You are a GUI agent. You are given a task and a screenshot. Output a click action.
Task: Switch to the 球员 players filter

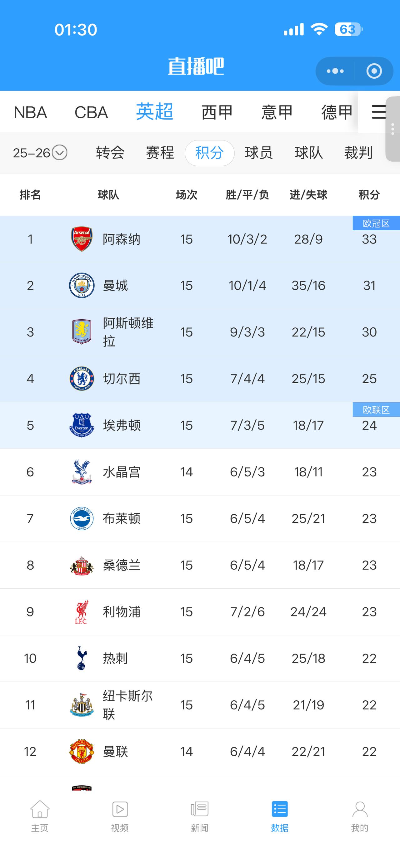coord(259,153)
